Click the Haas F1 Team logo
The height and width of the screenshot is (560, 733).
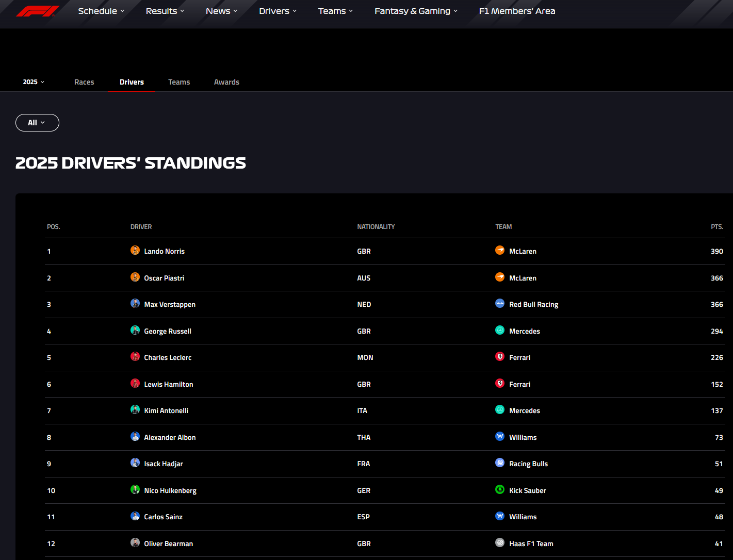click(x=500, y=543)
